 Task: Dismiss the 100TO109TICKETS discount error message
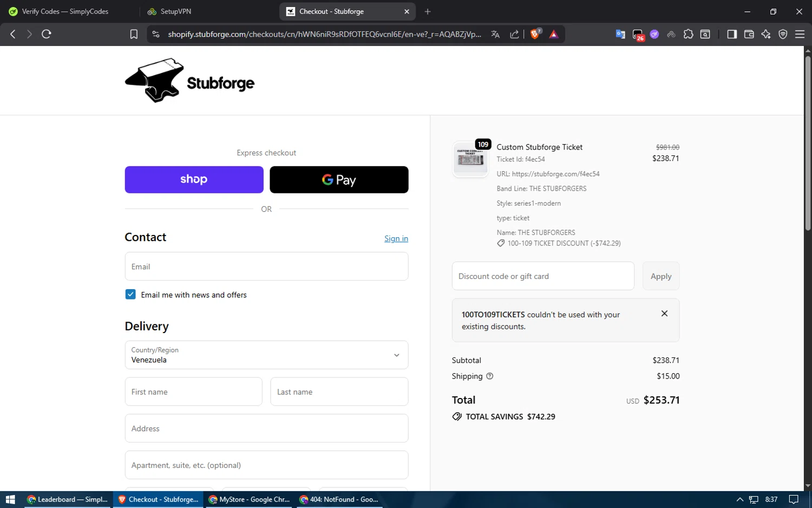pos(664,314)
